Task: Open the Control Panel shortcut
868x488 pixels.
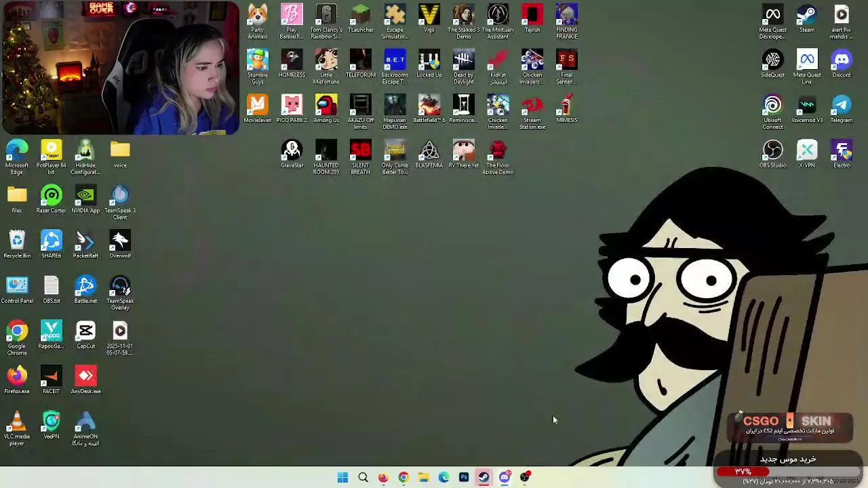Action: coord(17,290)
